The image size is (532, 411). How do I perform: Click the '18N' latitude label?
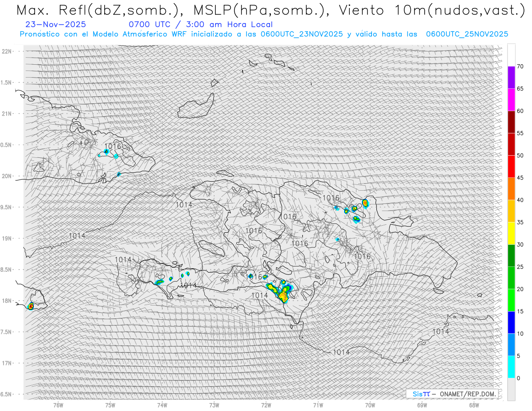click(8, 301)
